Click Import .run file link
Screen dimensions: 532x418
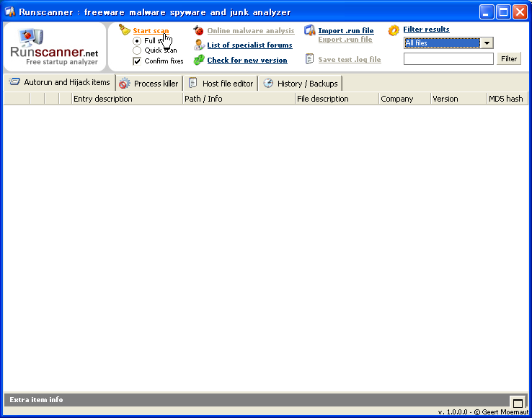pos(346,31)
